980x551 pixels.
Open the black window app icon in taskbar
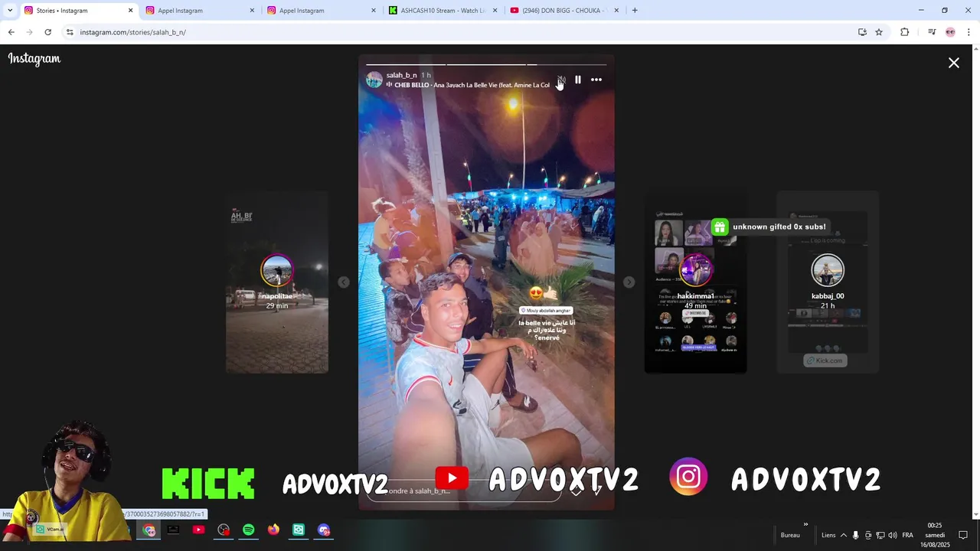(x=174, y=530)
